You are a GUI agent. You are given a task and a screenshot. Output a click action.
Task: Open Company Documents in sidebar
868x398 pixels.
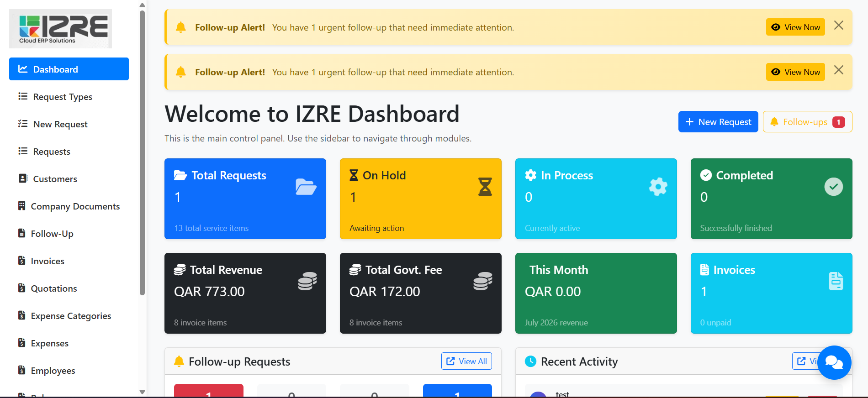coord(69,206)
